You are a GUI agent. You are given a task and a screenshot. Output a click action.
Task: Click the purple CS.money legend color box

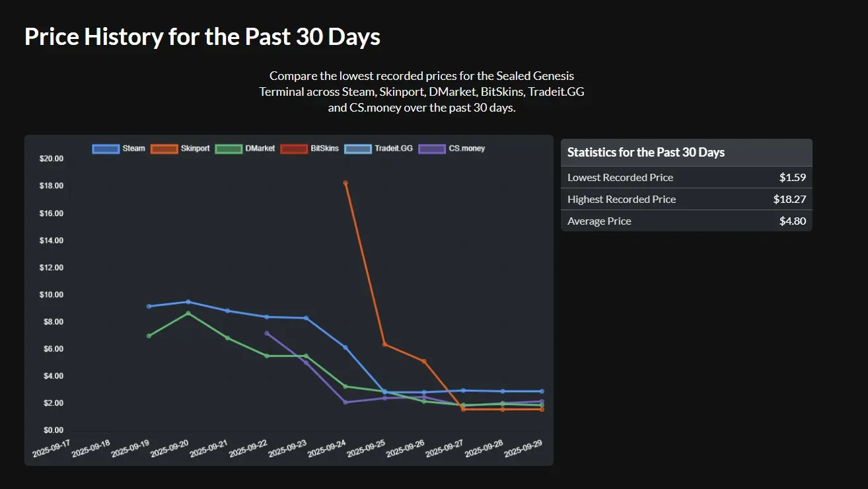(x=432, y=149)
